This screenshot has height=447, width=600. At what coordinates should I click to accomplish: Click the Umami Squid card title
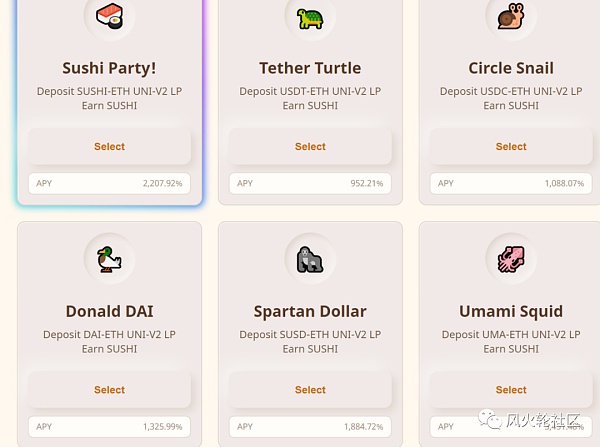pos(511,312)
